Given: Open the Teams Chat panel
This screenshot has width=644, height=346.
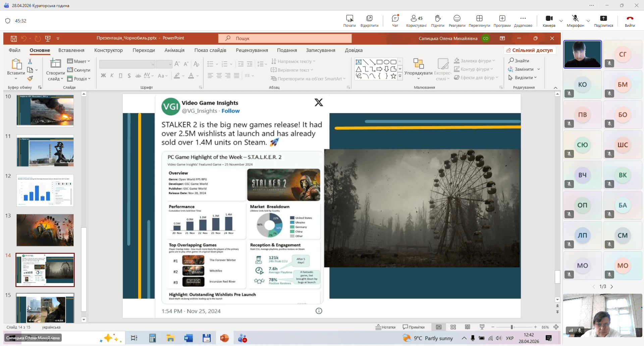Looking at the screenshot, I should pyautogui.click(x=395, y=19).
